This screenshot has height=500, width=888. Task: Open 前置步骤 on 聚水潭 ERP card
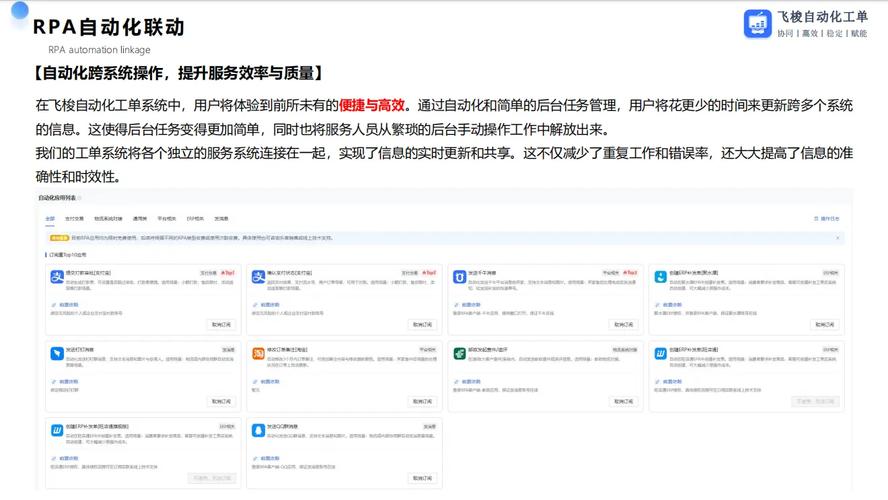click(672, 305)
